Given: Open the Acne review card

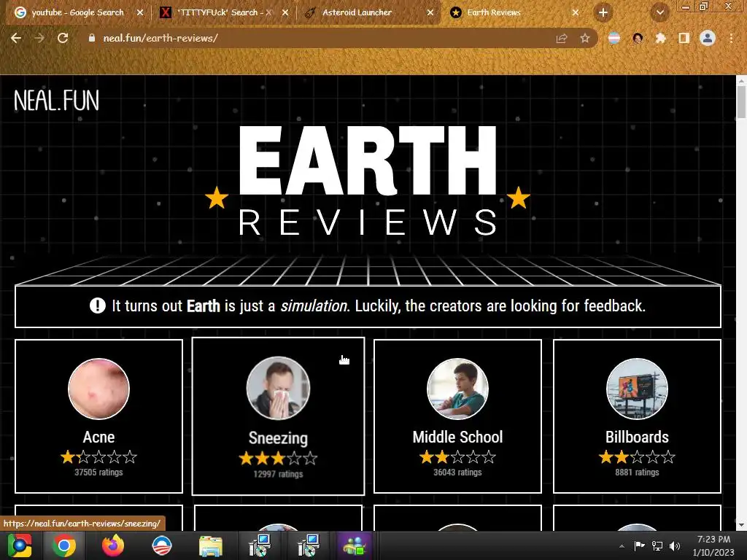Looking at the screenshot, I should pyautogui.click(x=98, y=416).
